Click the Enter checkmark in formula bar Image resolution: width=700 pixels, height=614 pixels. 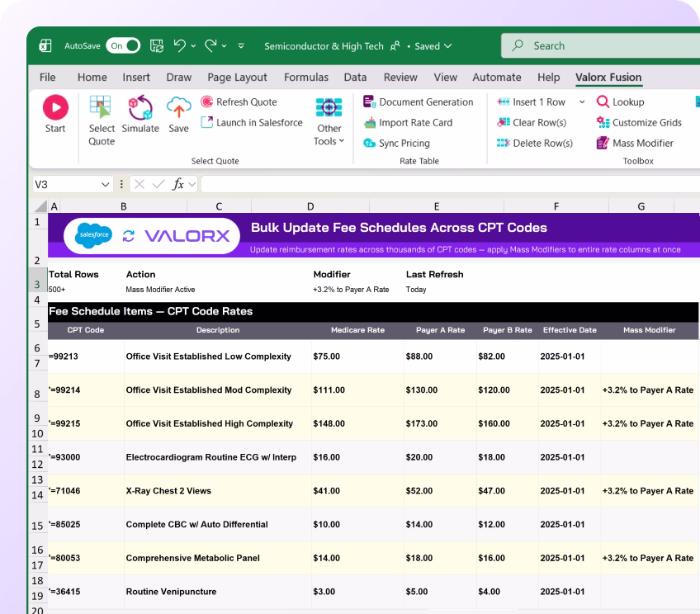158,184
